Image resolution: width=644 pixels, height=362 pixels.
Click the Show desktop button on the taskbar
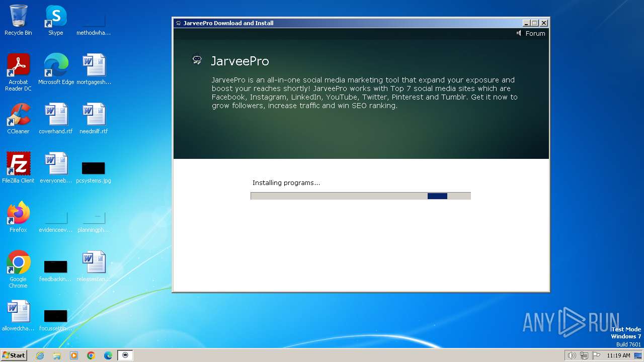pyautogui.click(x=638, y=355)
